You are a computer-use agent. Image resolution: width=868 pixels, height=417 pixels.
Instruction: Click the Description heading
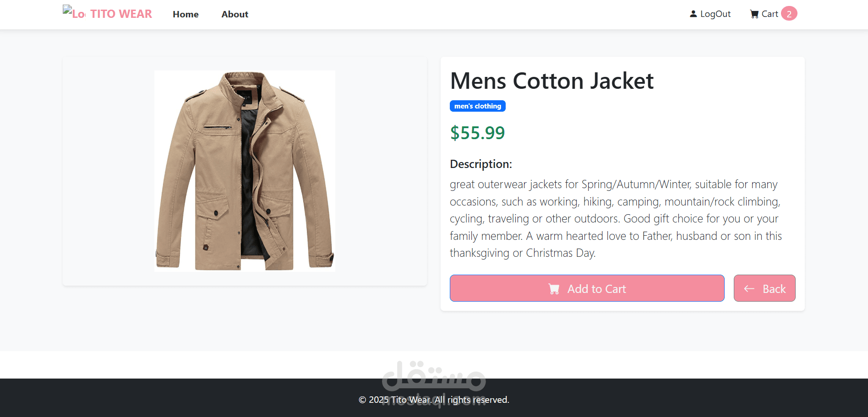tap(481, 164)
